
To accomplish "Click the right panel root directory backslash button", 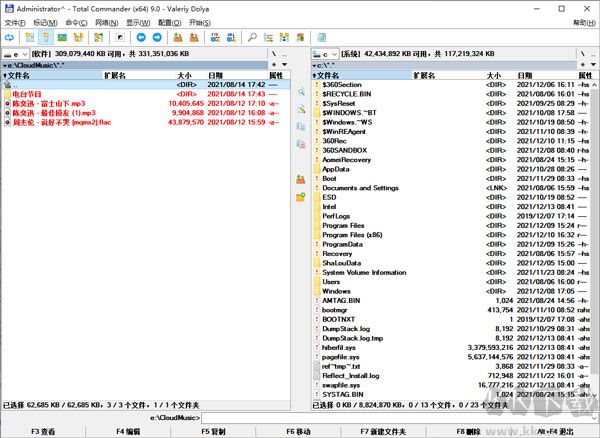I will point(583,54).
